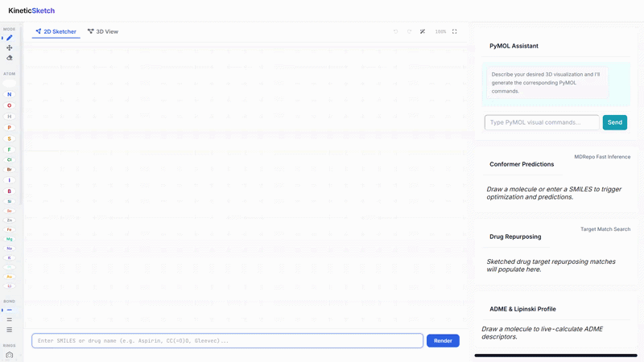
Task: Select the move mode tool
Action: coord(10,47)
